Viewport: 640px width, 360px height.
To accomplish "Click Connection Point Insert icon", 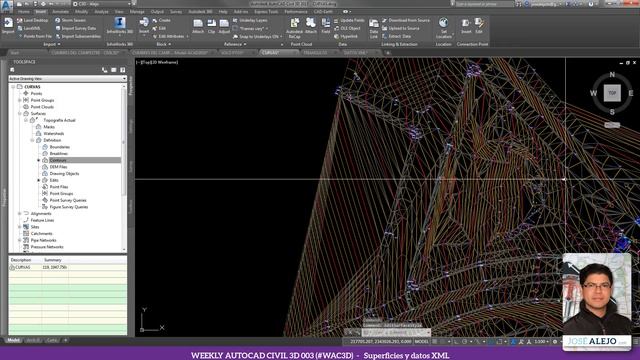I will pyautogui.click(x=466, y=23).
